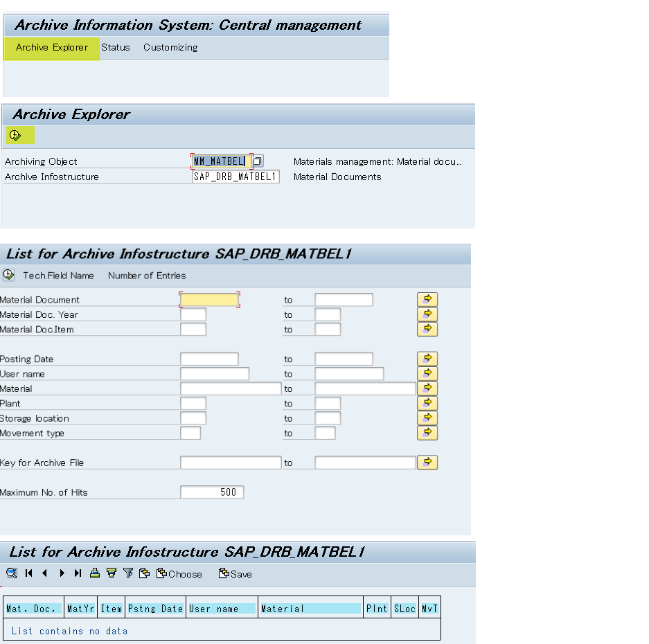649x644 pixels.
Task: Click the Archiving Object input field
Action: coord(222,161)
